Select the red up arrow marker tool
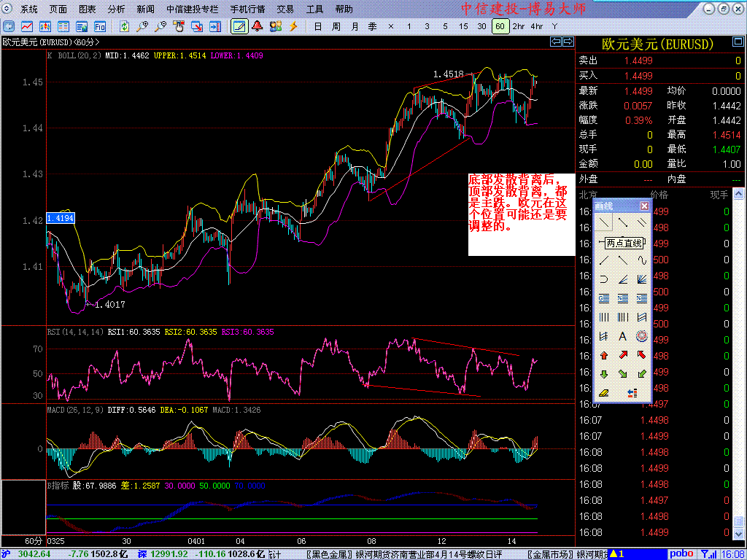 click(x=604, y=355)
